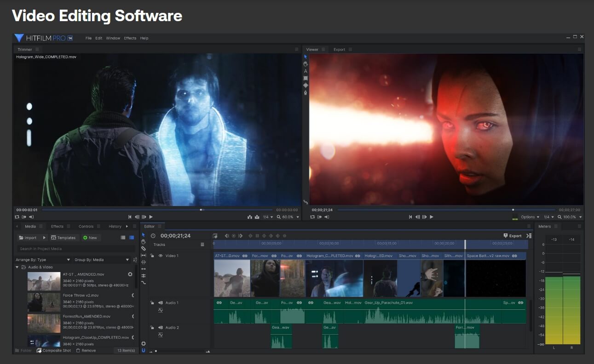Click the make composite shot icon in Editor
594x364 pixels.
pos(215,236)
